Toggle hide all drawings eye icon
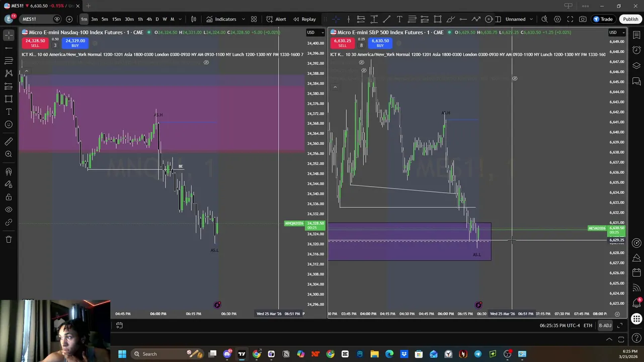 point(9,210)
